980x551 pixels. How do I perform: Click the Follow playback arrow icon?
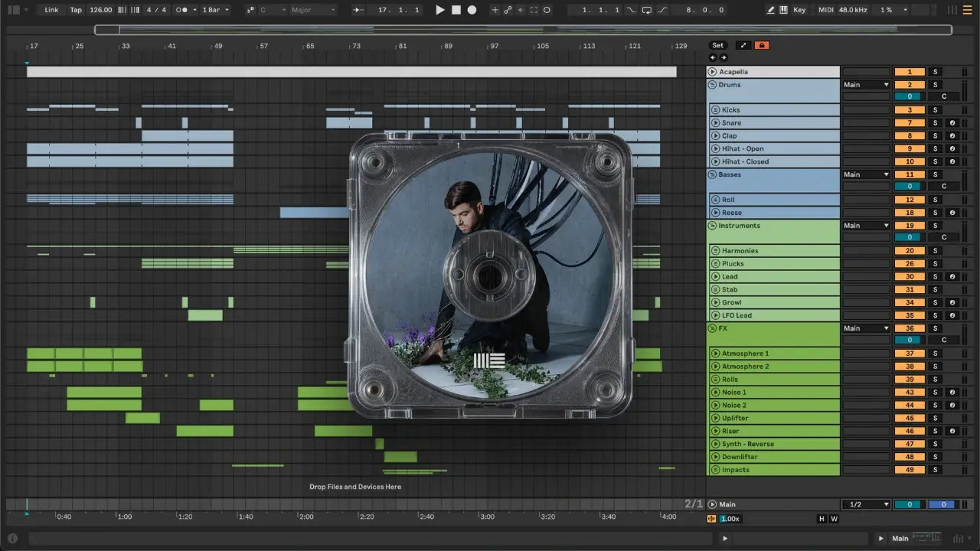(x=358, y=10)
